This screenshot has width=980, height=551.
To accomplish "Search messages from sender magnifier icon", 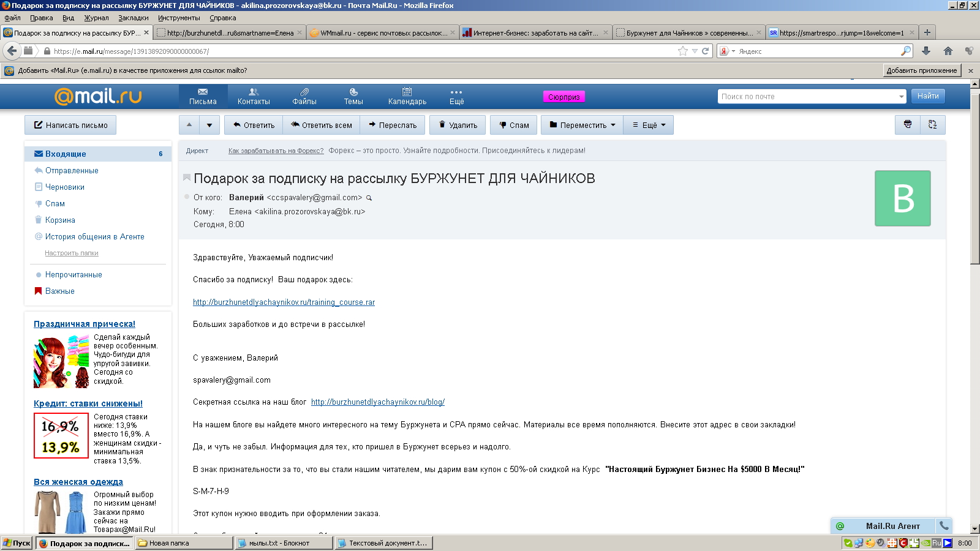I will point(369,198).
